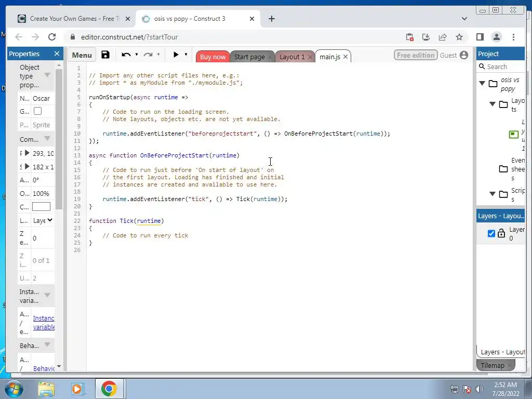This screenshot has height=399, width=532.
Task: Save the project with the disk icon
Action: 105,55
